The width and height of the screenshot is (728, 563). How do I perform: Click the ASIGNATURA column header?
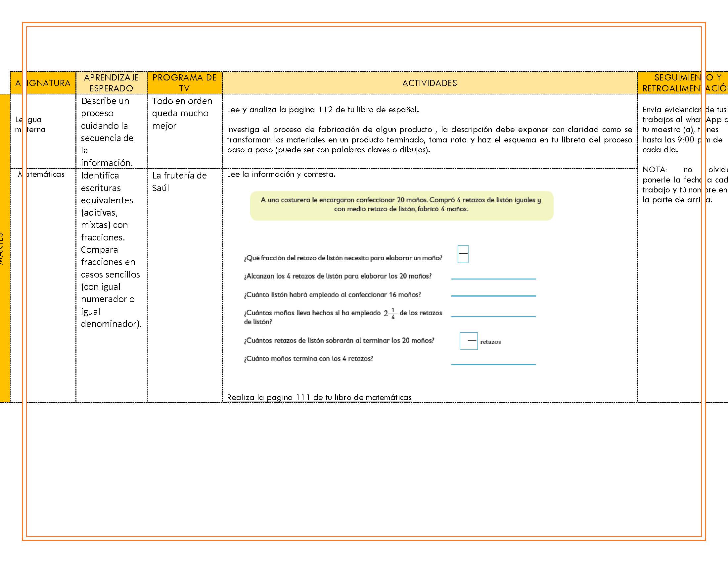pyautogui.click(x=43, y=83)
